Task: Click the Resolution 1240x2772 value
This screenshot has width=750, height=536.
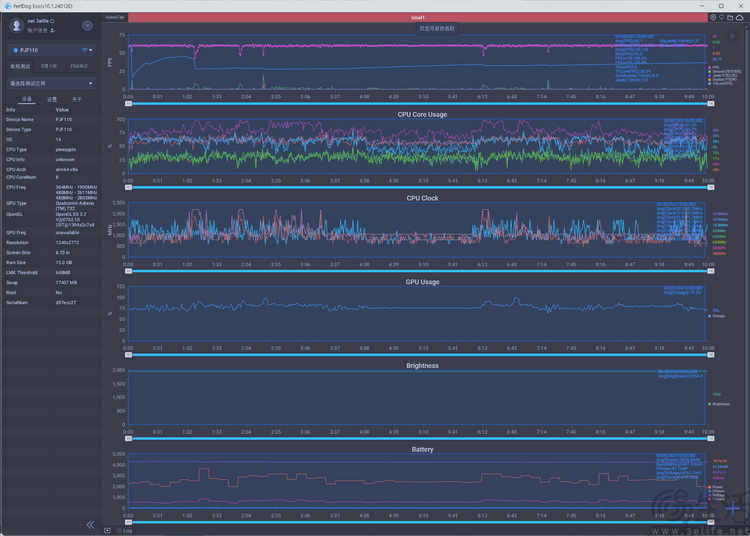Action: click(x=67, y=242)
